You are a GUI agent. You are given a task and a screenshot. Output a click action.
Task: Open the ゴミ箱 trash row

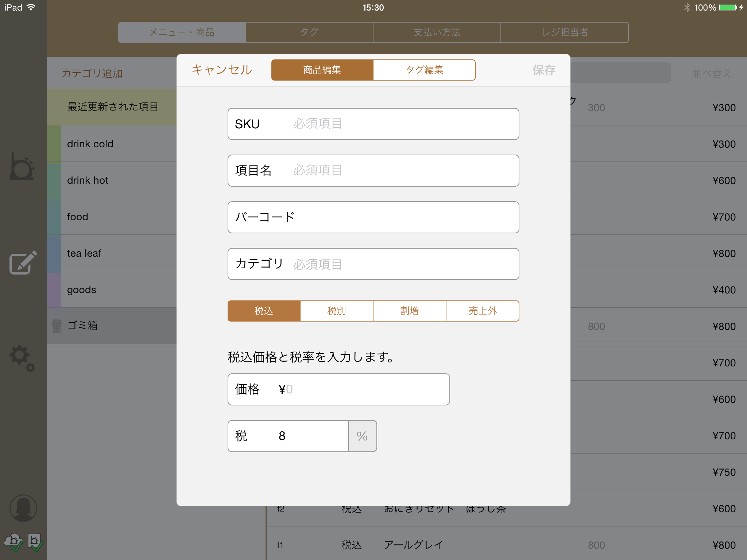(112, 326)
